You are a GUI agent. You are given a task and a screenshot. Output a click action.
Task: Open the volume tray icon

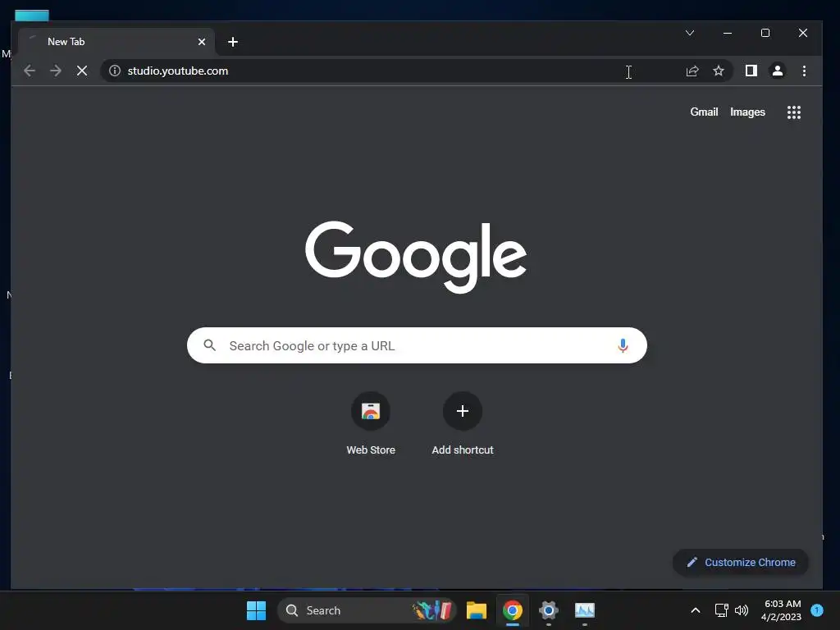(742, 610)
